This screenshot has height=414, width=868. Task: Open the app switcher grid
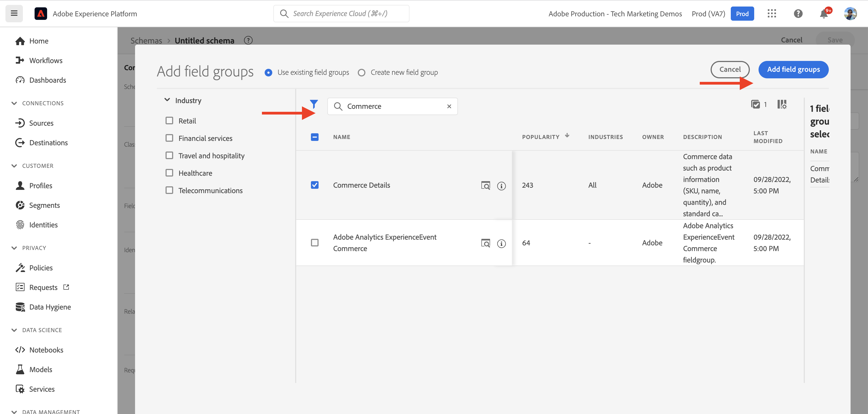772,14
